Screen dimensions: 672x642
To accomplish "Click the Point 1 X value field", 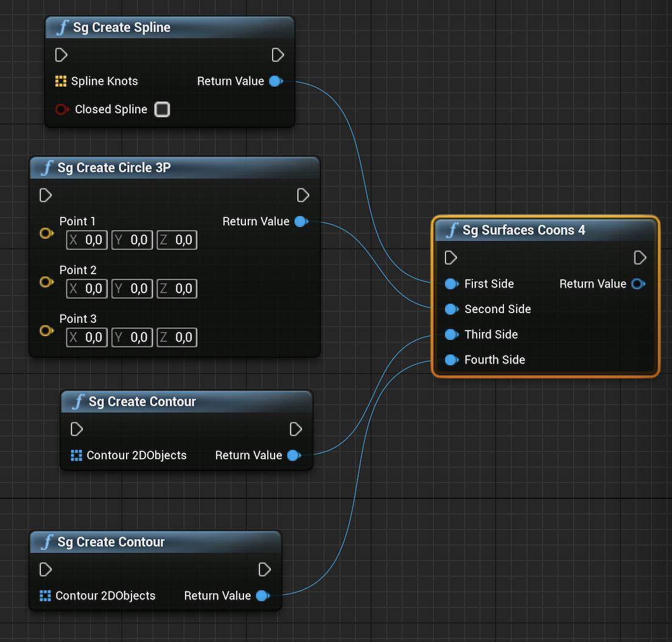I will click(x=86, y=240).
